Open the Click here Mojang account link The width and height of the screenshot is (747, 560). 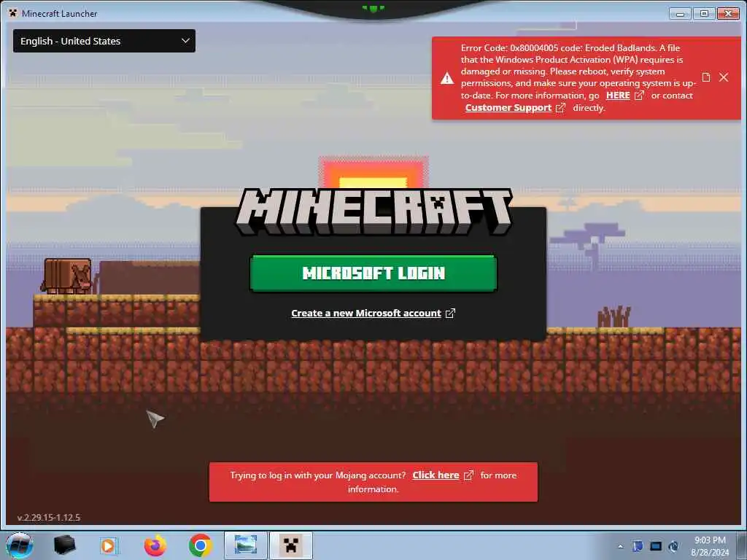[x=436, y=475]
